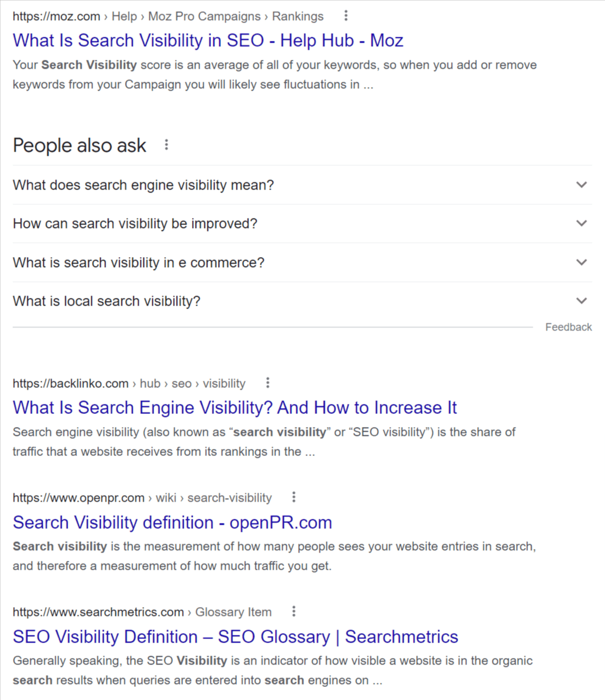Open What Is Search Engine Visibility? result
This screenshot has width=605, height=700.
[x=235, y=407]
